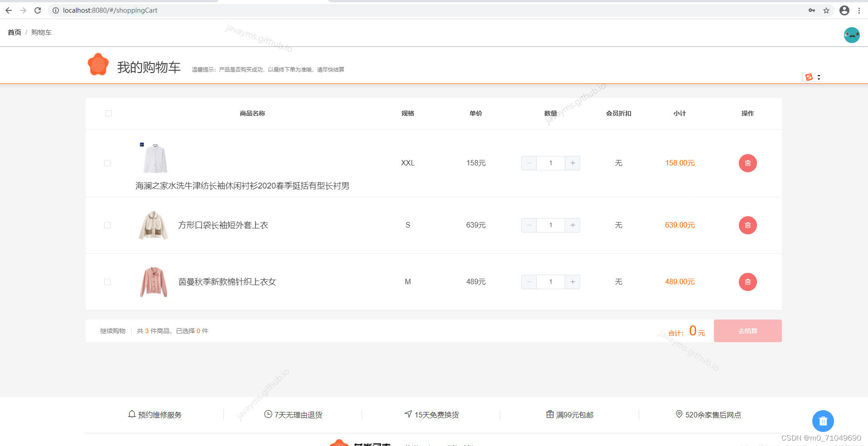Click the bell icon for 预约维修服务

131,414
